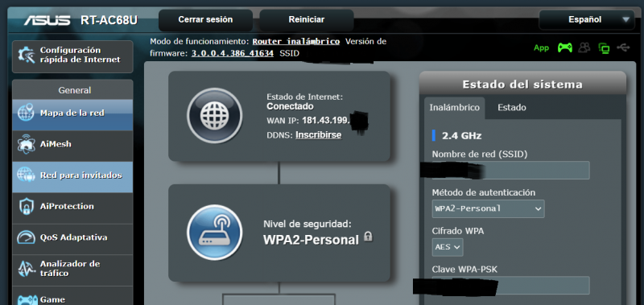Click the AiMesh sidebar icon
The image size is (644, 305).
coord(26,144)
